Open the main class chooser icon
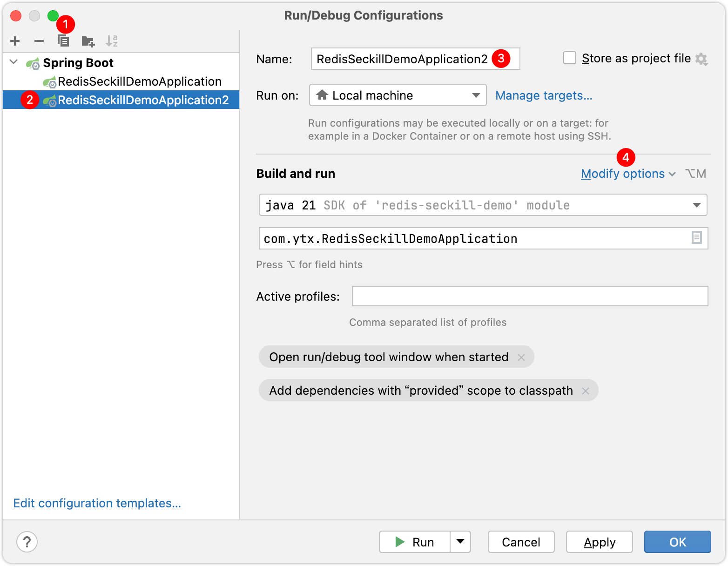 tap(697, 238)
